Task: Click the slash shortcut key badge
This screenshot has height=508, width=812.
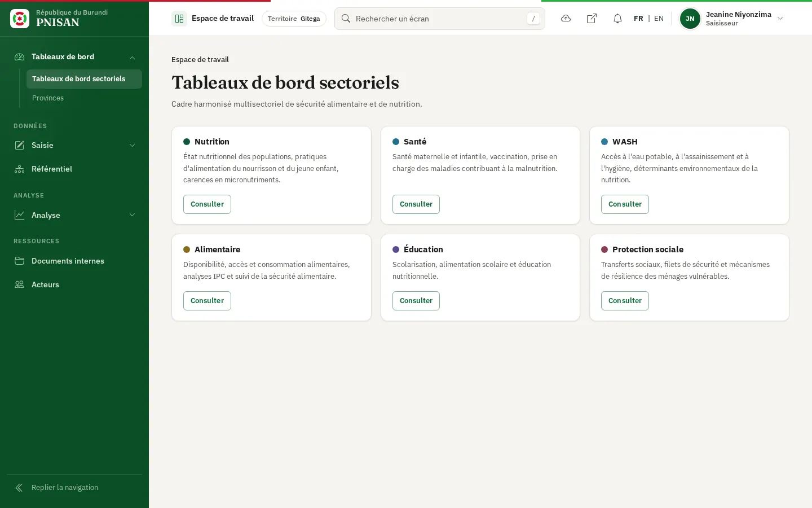Action: click(533, 19)
